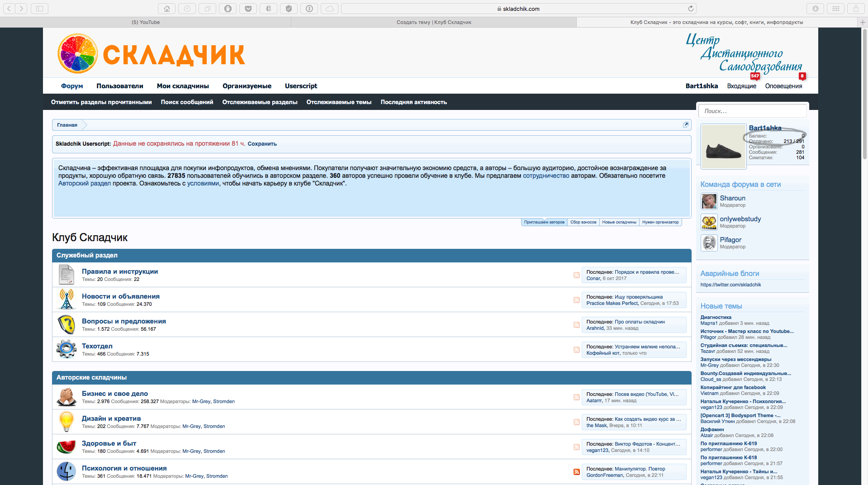Open the Бизнес и свое дело forum
The image size is (868, 485).
coord(115,394)
